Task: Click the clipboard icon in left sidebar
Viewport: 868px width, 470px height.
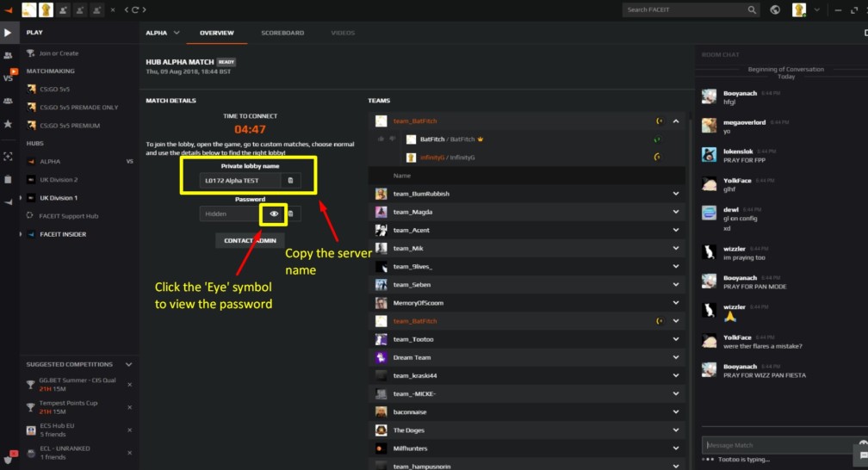Action: coord(8,179)
